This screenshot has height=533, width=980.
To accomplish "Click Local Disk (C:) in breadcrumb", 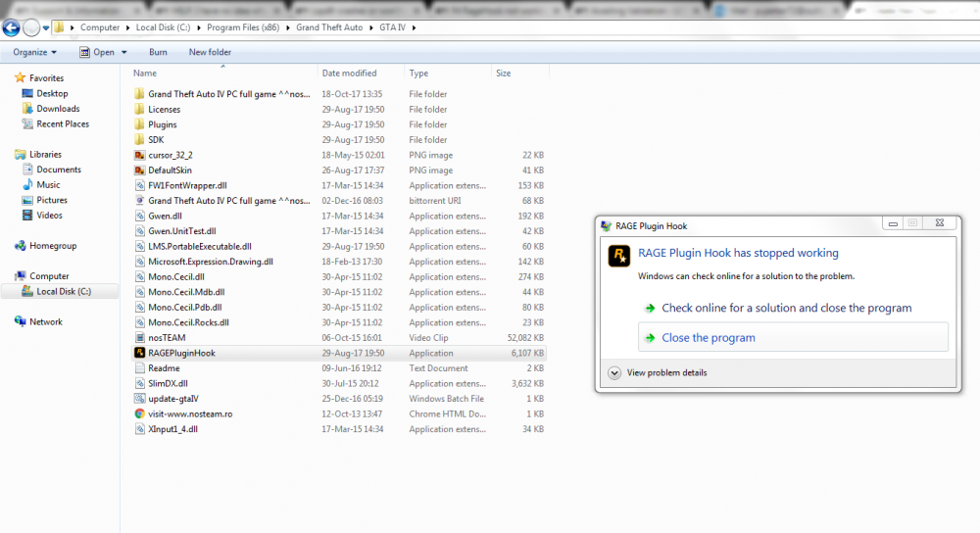I will coord(163,27).
